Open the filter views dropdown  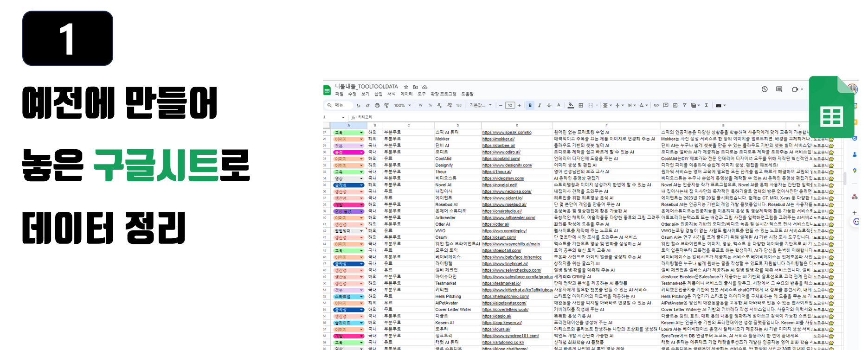[695, 105]
